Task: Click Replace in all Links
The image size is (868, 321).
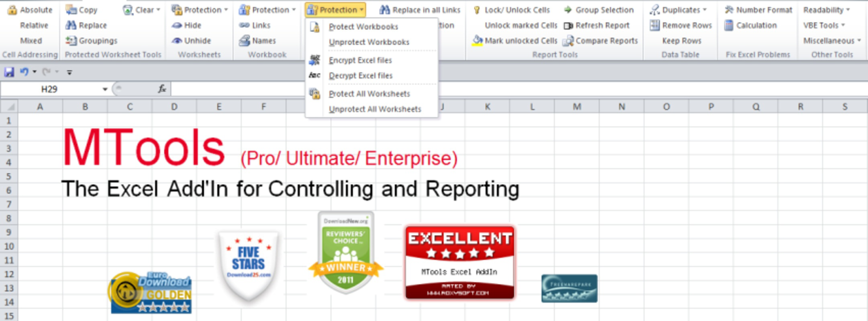Action: 420,10
